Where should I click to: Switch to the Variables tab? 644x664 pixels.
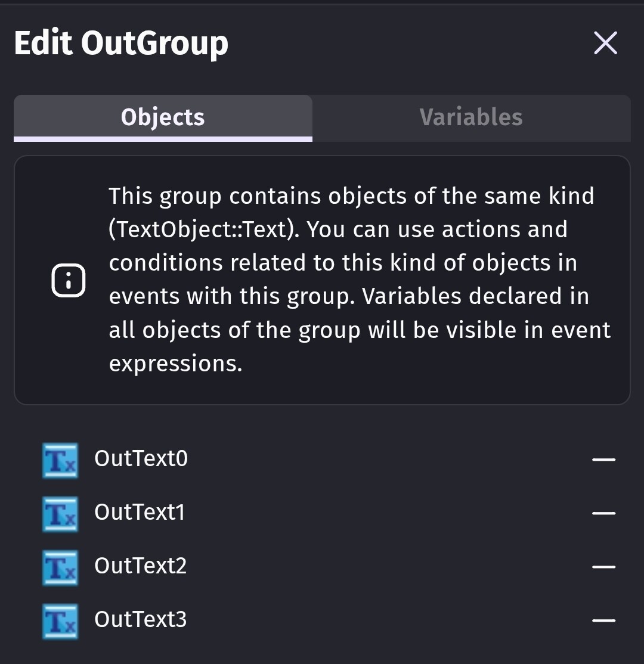coord(471,117)
